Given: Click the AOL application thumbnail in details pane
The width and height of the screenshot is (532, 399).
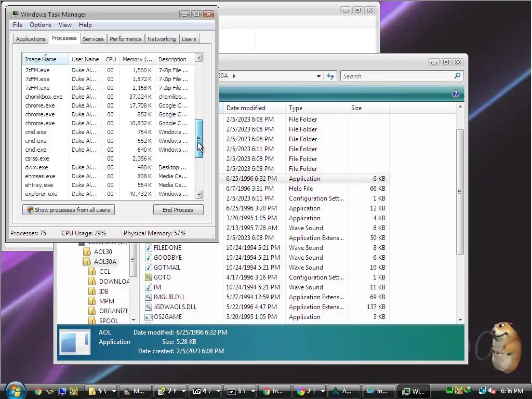Looking at the screenshot, I should 75,342.
